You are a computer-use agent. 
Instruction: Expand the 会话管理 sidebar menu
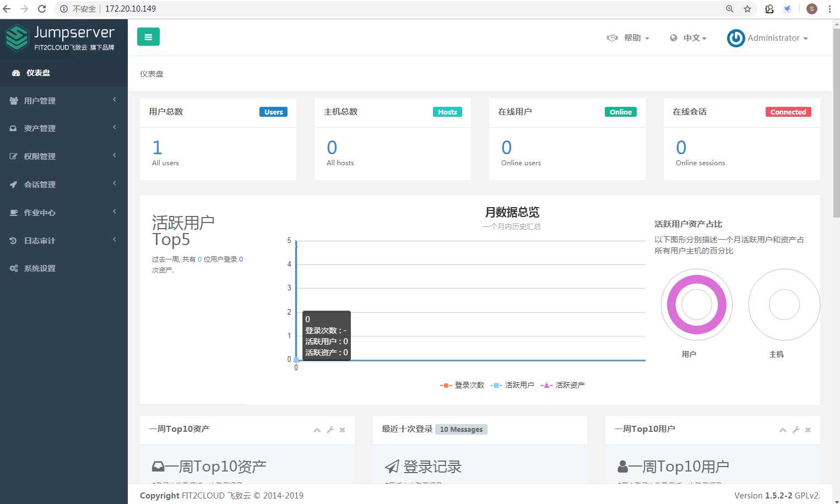click(x=64, y=185)
